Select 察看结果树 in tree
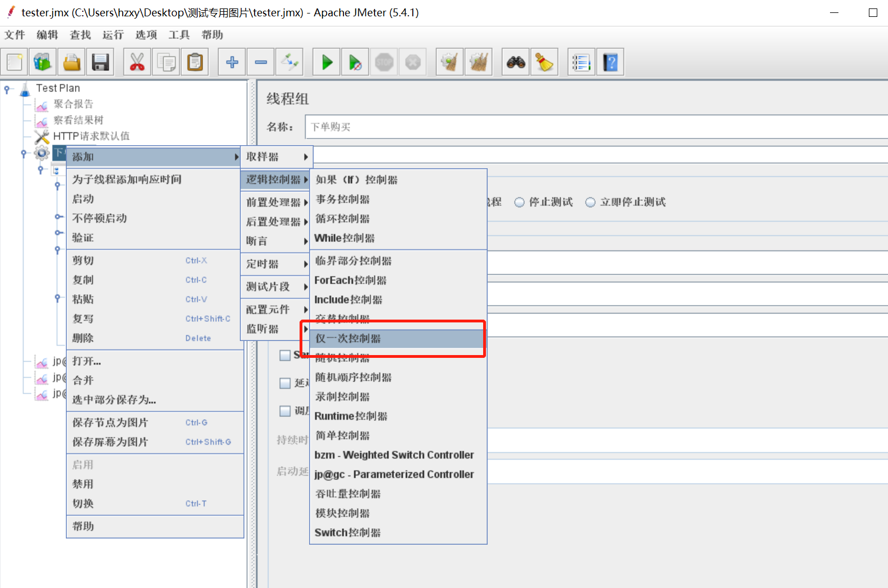 [x=78, y=120]
